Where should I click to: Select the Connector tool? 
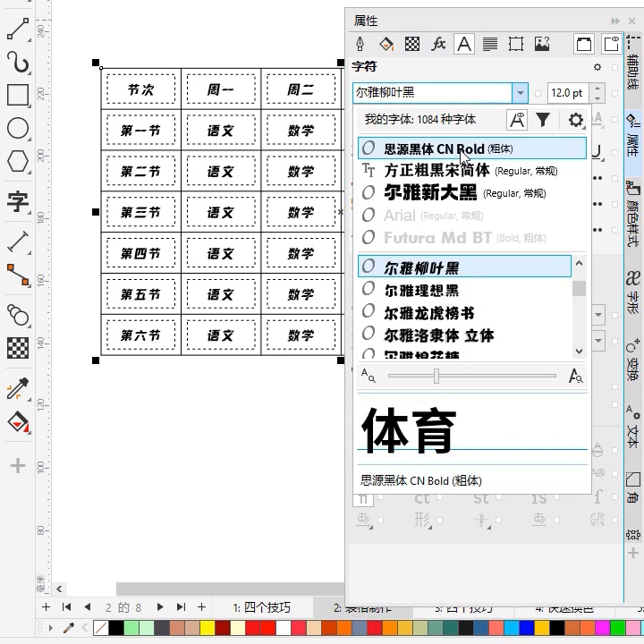tap(18, 275)
